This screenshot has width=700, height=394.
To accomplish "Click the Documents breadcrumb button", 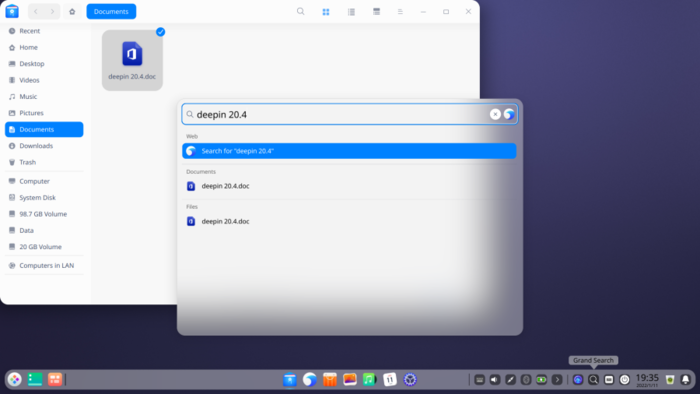I will (111, 12).
